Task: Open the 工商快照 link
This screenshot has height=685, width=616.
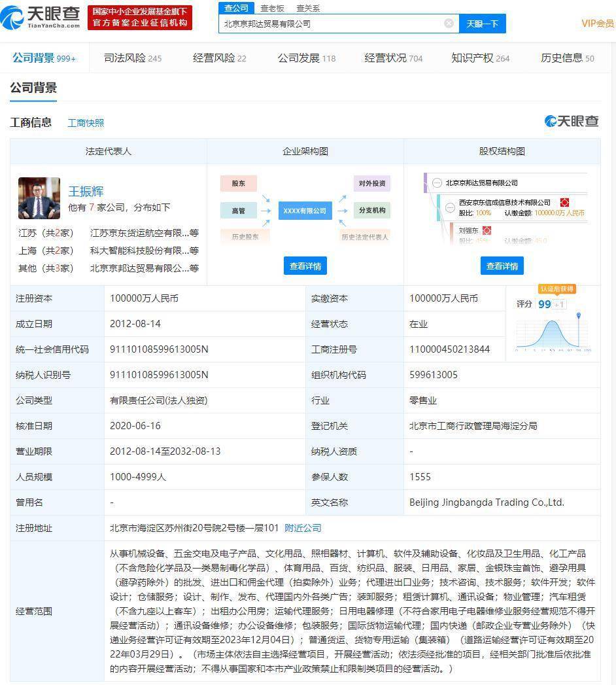Action: click(x=86, y=123)
